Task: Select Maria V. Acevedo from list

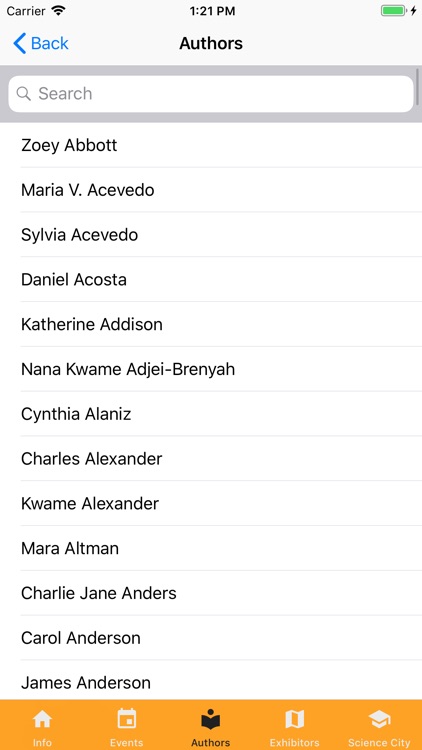Action: pos(211,190)
